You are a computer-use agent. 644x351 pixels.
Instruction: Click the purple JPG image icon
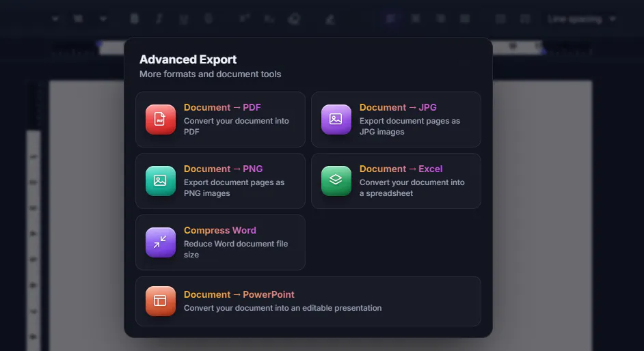coord(336,120)
